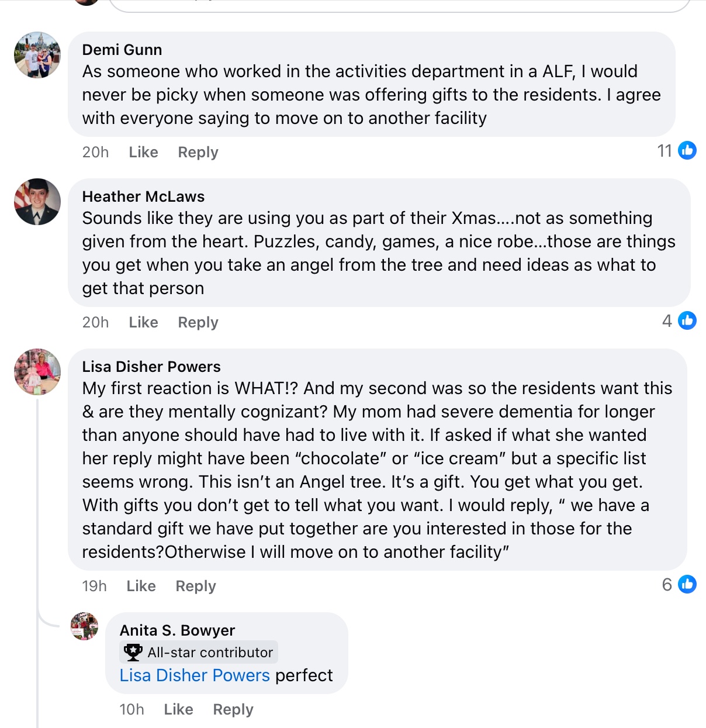Like Lisa Disher Powers' comment
Screen dimensions: 706x728
tap(141, 586)
